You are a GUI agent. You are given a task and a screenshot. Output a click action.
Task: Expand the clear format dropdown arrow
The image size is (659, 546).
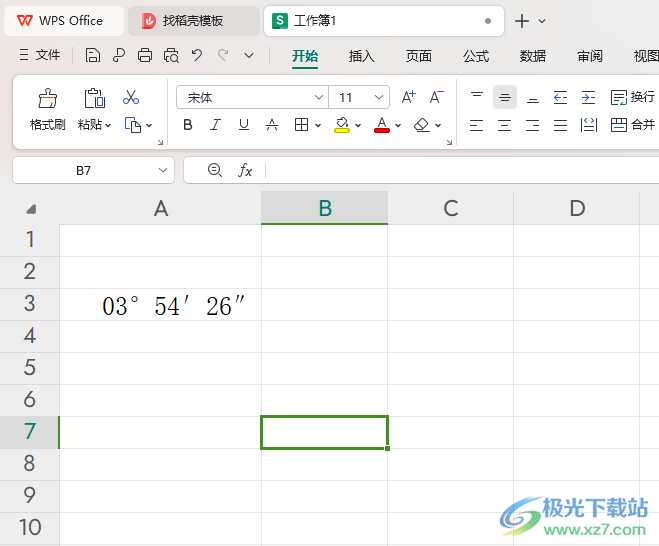438,125
